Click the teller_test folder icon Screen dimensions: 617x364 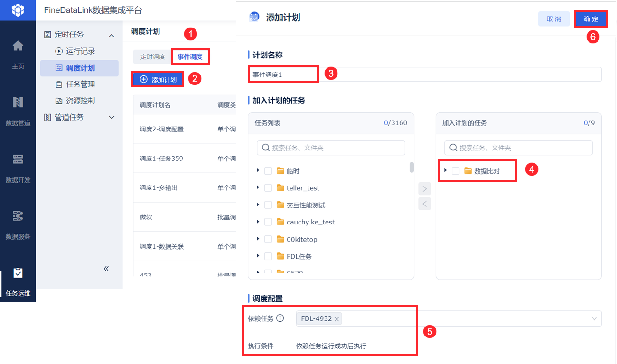point(280,188)
